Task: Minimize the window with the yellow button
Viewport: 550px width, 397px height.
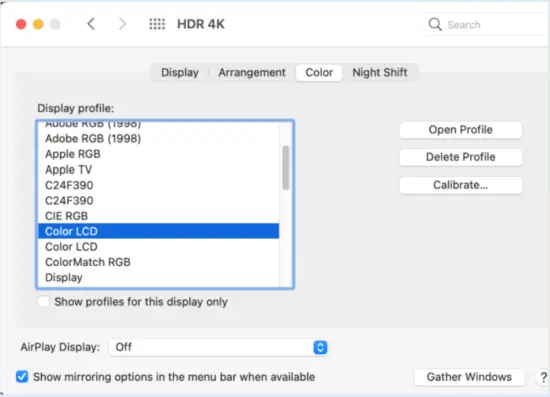Action: (x=38, y=24)
